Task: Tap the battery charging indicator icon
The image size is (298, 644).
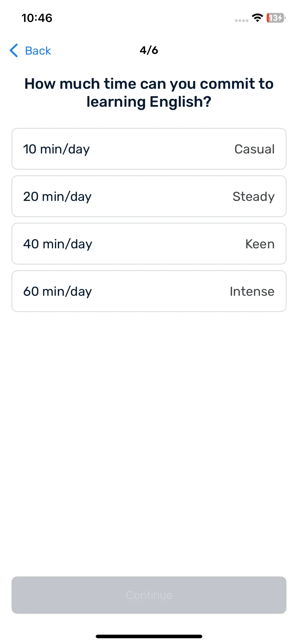Action: pyautogui.click(x=276, y=18)
